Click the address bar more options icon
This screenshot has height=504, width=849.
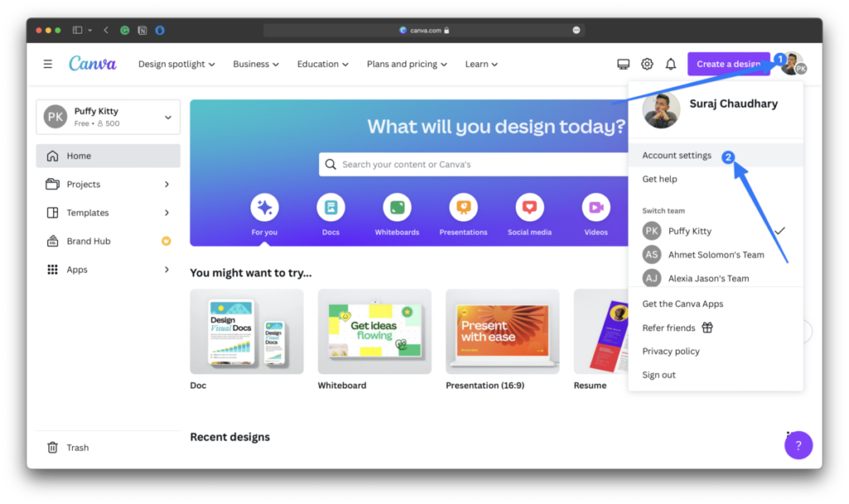576,31
